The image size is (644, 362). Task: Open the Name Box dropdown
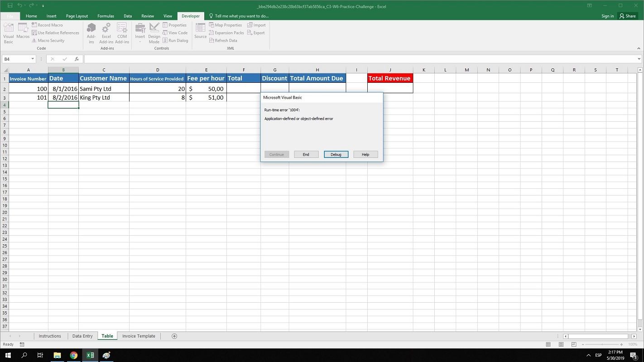pos(32,59)
